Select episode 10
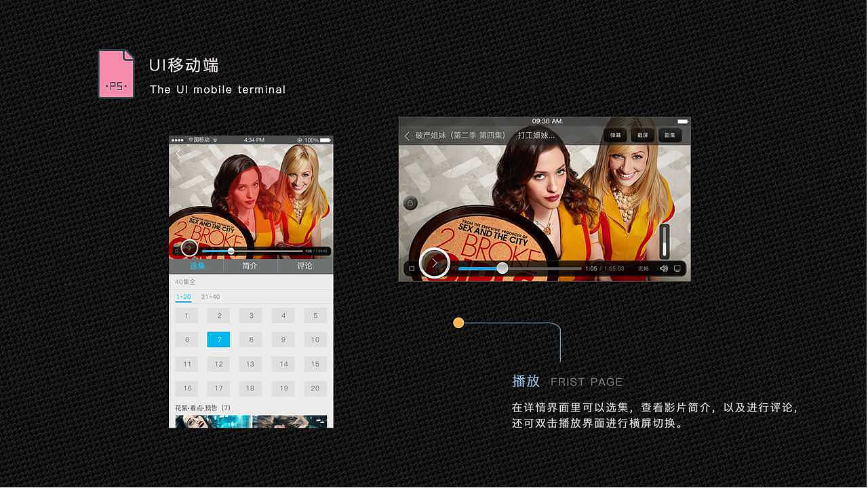The image size is (868, 488). point(315,340)
